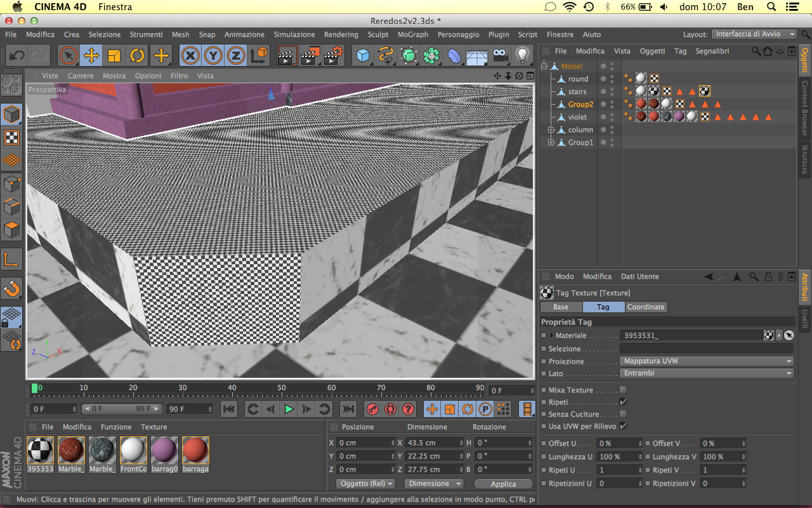This screenshot has width=812, height=508.
Task: Select the Scale tool
Action: (x=114, y=56)
